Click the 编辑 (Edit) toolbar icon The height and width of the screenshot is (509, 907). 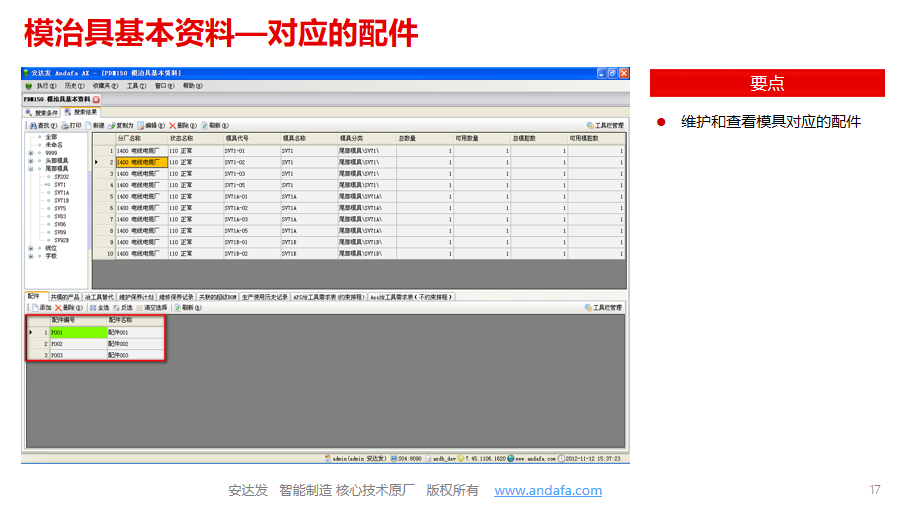coord(154,126)
